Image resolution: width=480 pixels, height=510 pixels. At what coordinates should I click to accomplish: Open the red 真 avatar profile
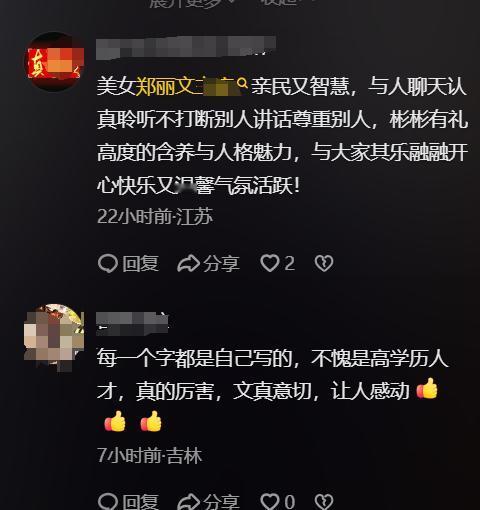54,62
